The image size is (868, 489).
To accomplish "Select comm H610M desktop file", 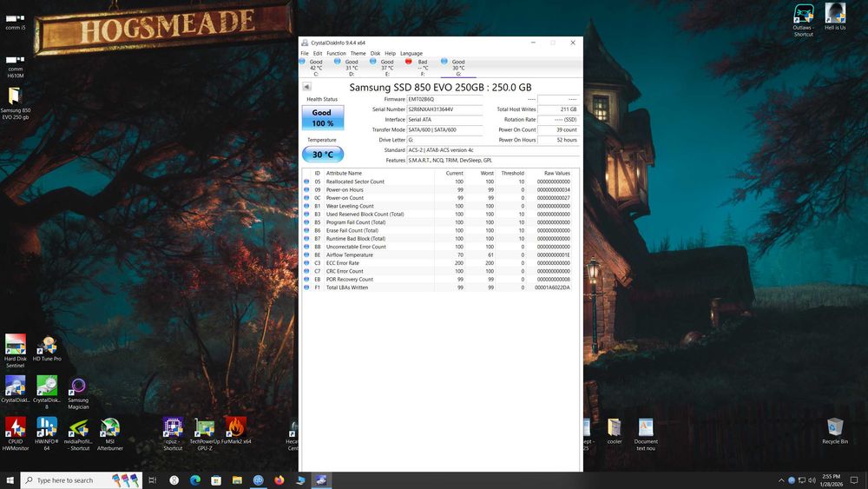I will [x=15, y=67].
